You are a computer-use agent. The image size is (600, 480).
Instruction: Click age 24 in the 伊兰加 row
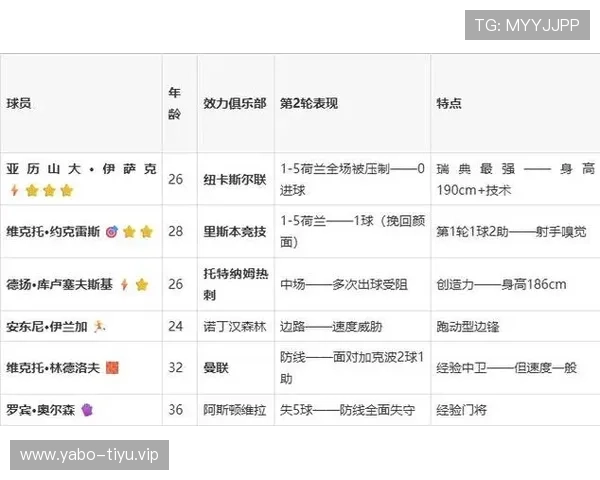click(x=176, y=327)
